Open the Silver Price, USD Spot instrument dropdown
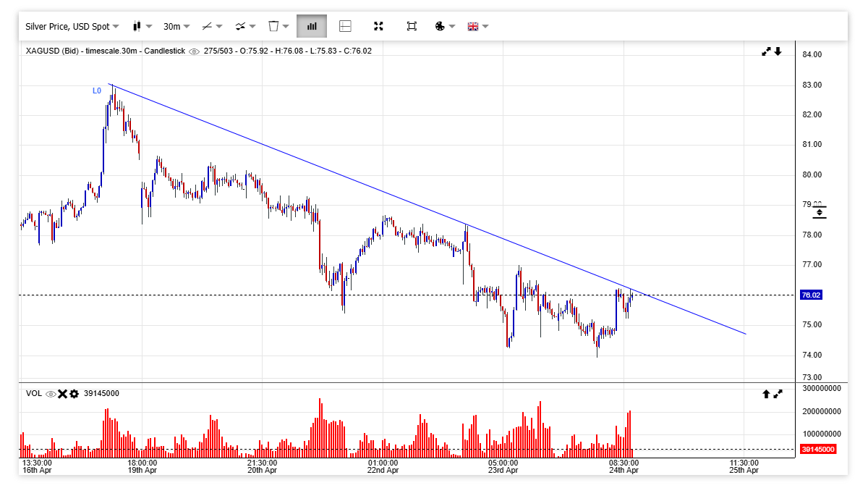 click(x=72, y=27)
